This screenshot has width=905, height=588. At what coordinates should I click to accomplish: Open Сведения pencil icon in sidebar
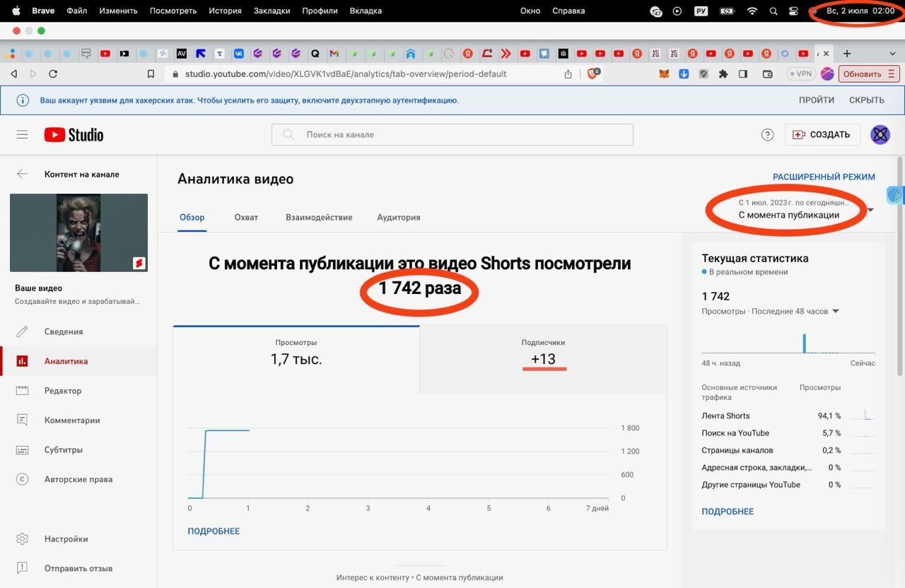click(x=23, y=331)
